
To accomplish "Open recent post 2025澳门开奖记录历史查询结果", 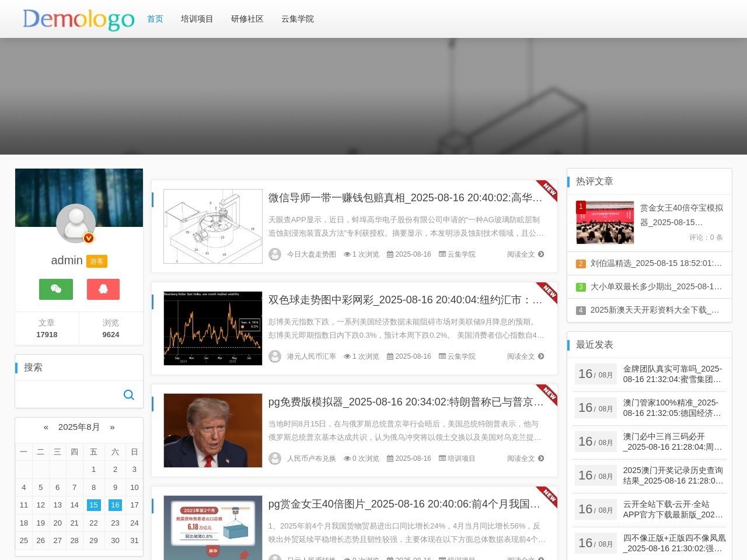I will pyautogui.click(x=673, y=475).
